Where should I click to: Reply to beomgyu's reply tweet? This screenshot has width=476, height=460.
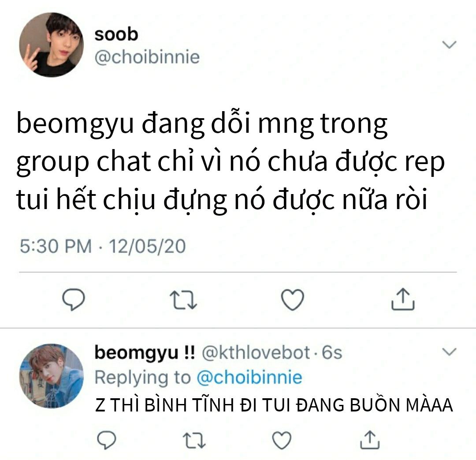[x=106, y=440]
